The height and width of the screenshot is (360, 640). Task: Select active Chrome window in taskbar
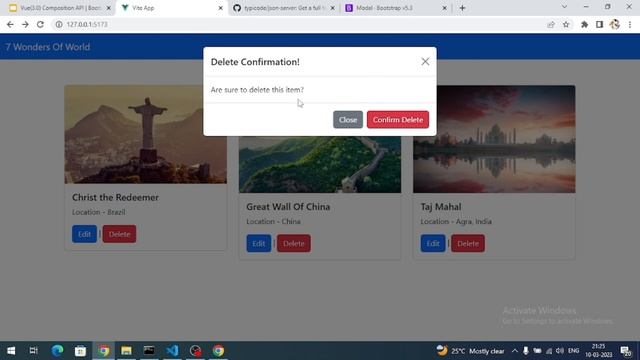103,351
